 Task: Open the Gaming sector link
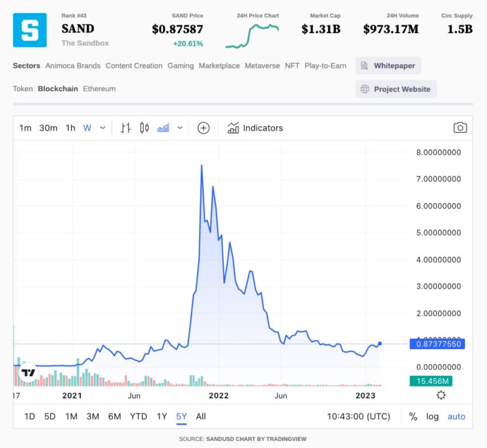click(x=181, y=66)
